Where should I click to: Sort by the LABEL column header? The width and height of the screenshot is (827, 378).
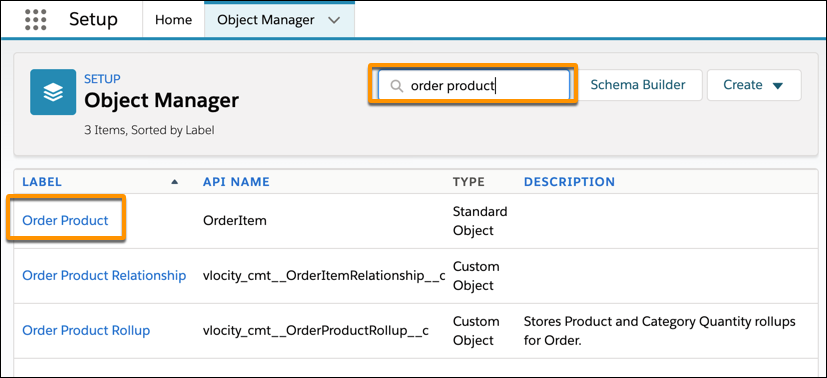tap(42, 182)
